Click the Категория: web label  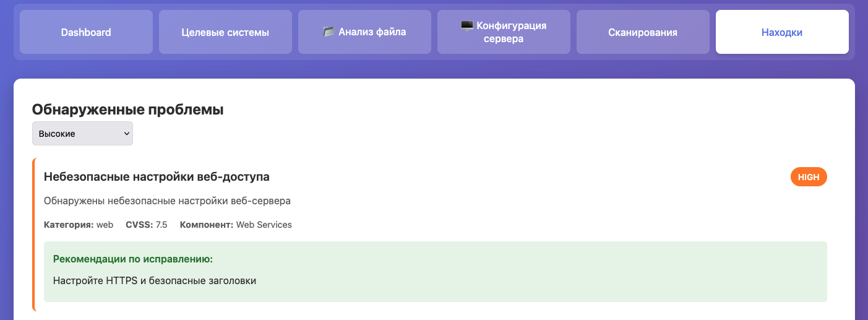(x=79, y=225)
